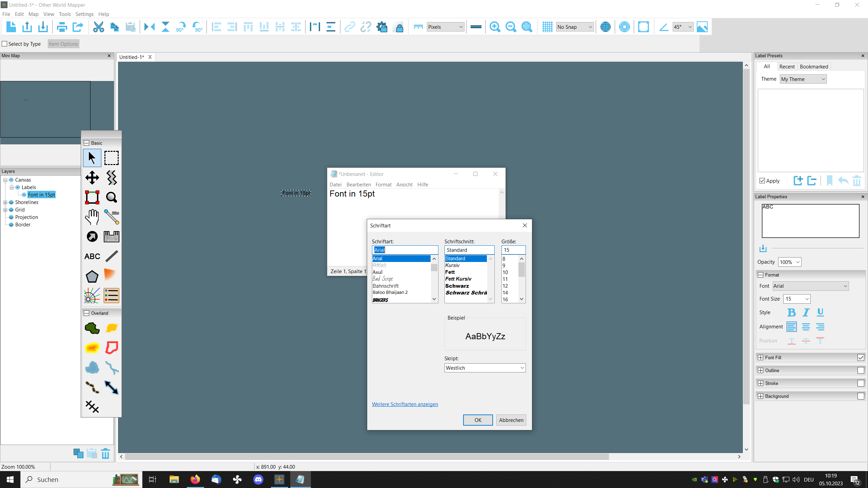The image size is (868, 488).
Task: Open the Format menu in Editor
Action: [383, 184]
